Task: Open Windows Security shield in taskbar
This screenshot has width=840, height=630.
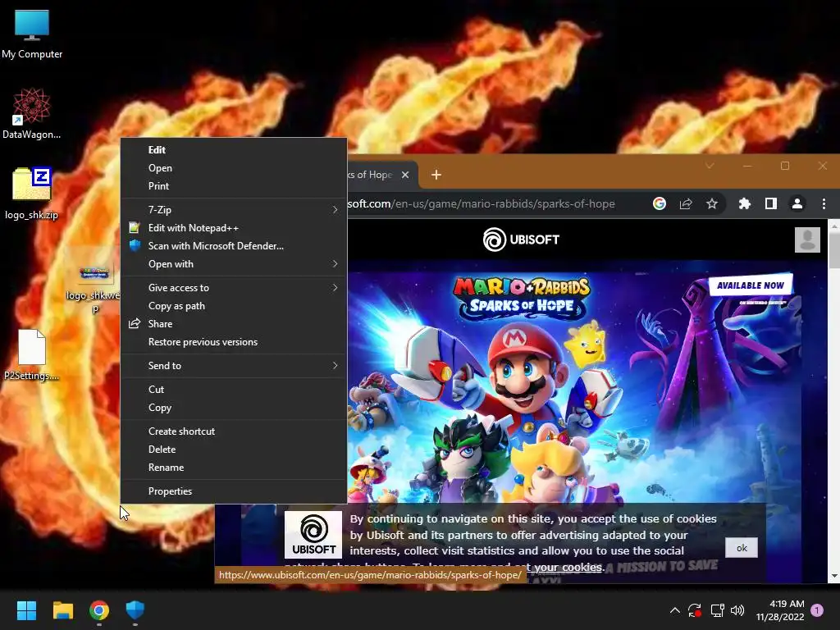Action: click(x=135, y=610)
